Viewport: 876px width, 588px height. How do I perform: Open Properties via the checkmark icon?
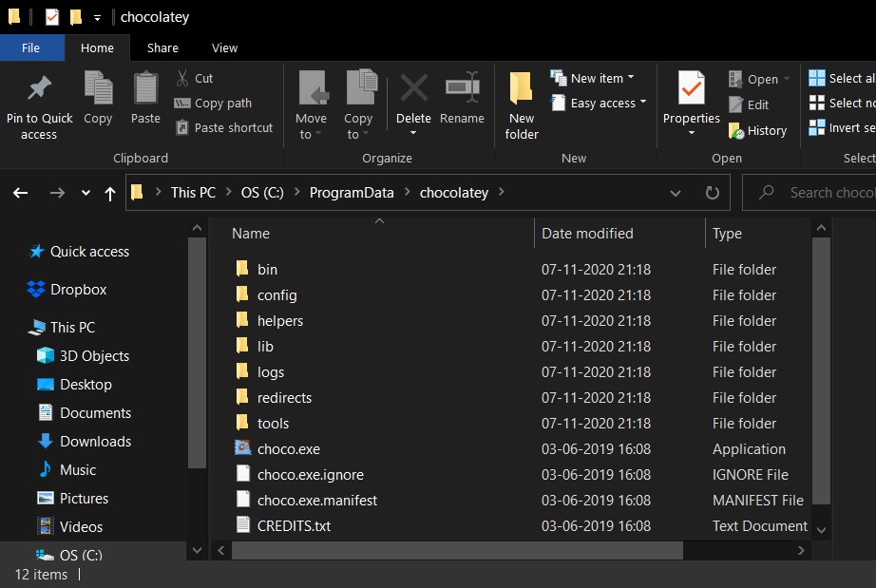[x=691, y=90]
